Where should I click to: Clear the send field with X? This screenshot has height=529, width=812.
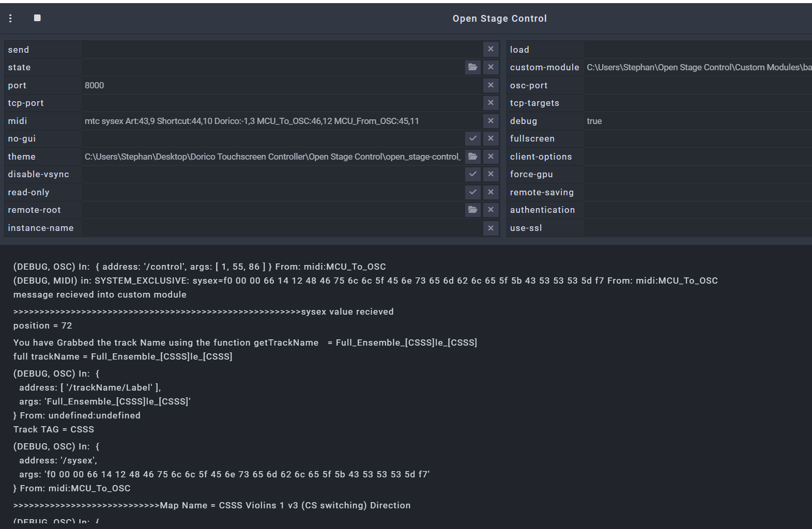click(x=491, y=49)
